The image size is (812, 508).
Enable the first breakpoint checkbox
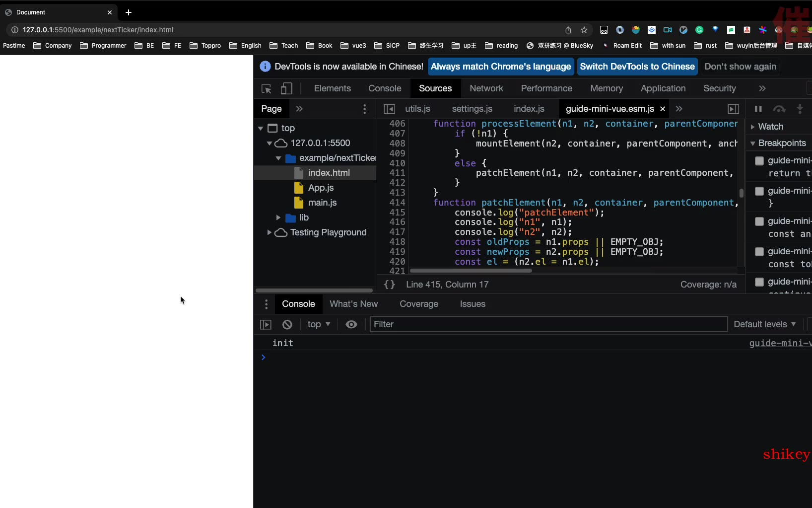(759, 161)
